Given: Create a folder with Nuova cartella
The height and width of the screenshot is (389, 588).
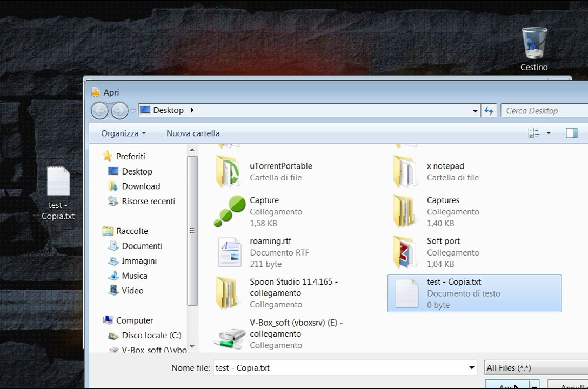Looking at the screenshot, I should pos(193,133).
